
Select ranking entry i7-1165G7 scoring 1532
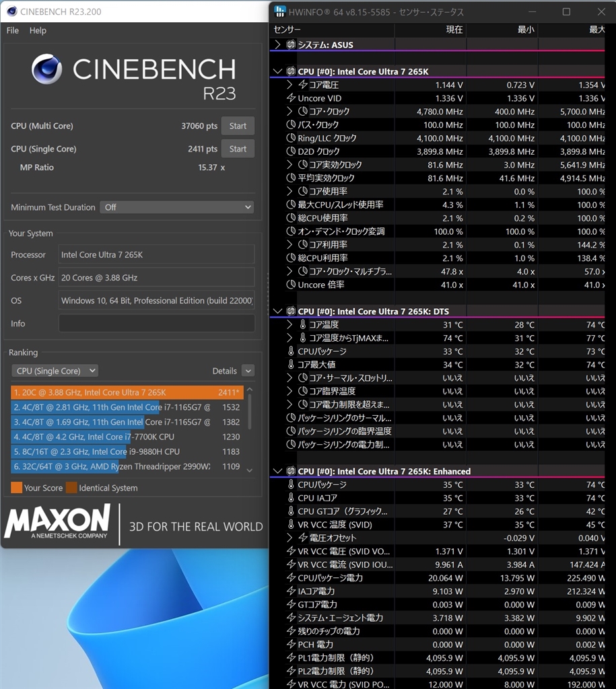127,407
